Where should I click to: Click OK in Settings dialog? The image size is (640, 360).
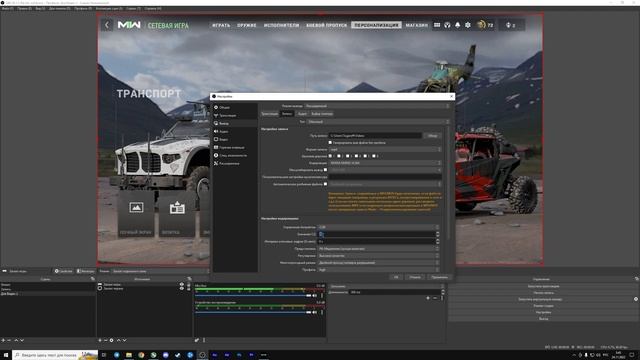coord(396,277)
